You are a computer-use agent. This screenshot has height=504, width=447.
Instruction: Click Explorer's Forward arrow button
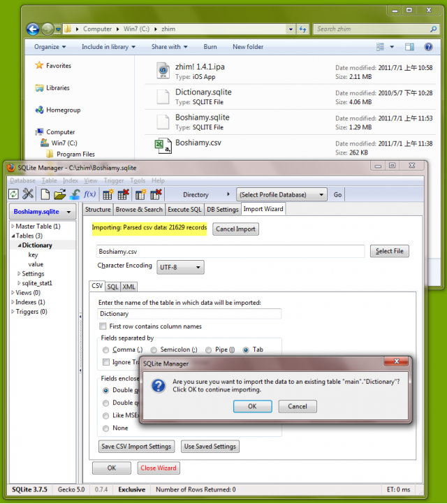[x=47, y=29]
